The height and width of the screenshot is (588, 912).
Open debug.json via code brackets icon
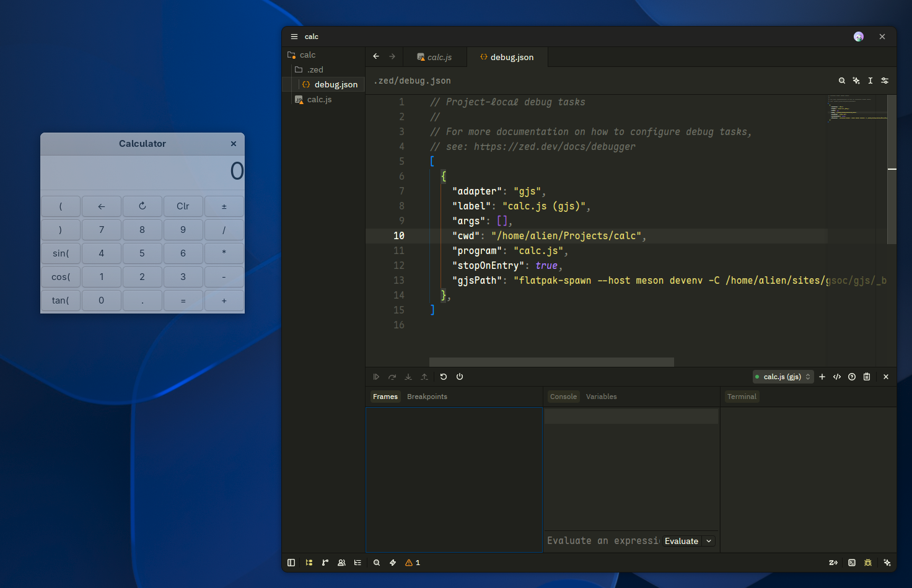tap(837, 377)
